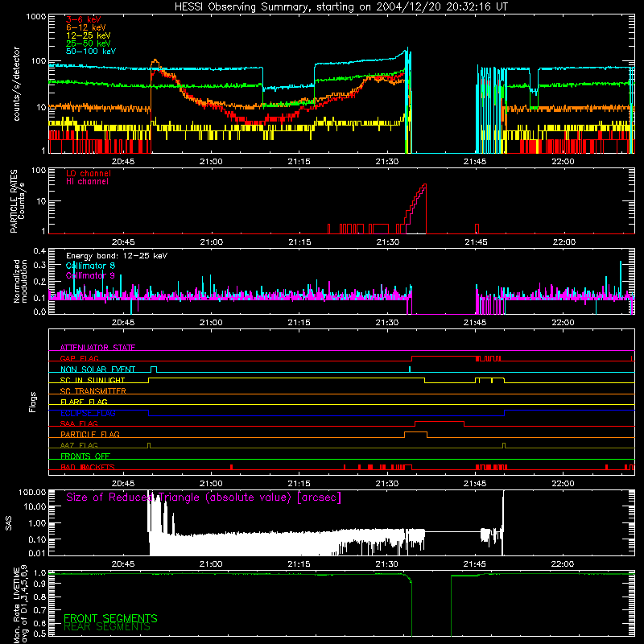Viewport: 644px width, 644px height.
Task: Click the PARTICLE FLAG label
Action: (x=90, y=434)
